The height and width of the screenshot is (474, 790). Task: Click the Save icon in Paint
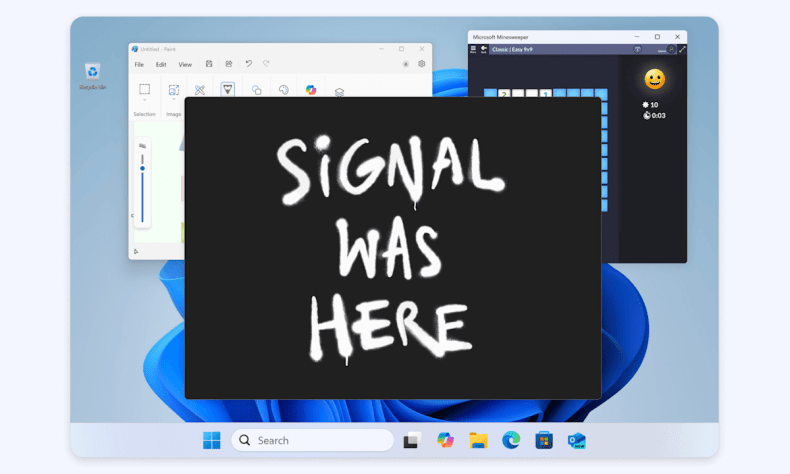[209, 64]
